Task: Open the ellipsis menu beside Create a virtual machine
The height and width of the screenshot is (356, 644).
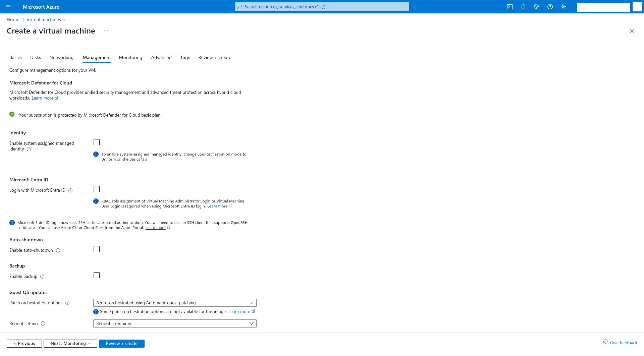Action: pyautogui.click(x=106, y=31)
